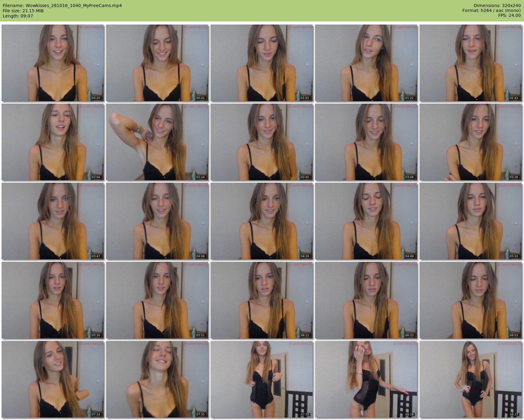Select the 04:49 video frame

tap(366, 221)
